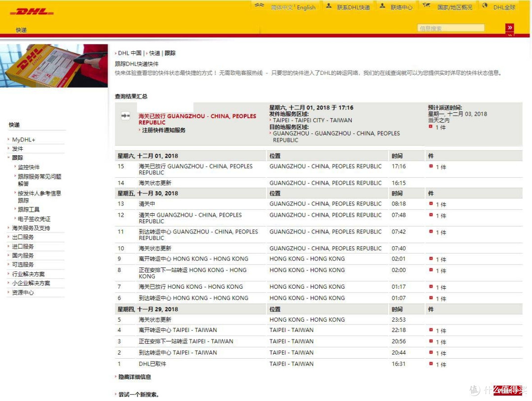The height and width of the screenshot is (401, 532).
Task: Click row 5 海关状态更新 text
Action: tap(155, 319)
